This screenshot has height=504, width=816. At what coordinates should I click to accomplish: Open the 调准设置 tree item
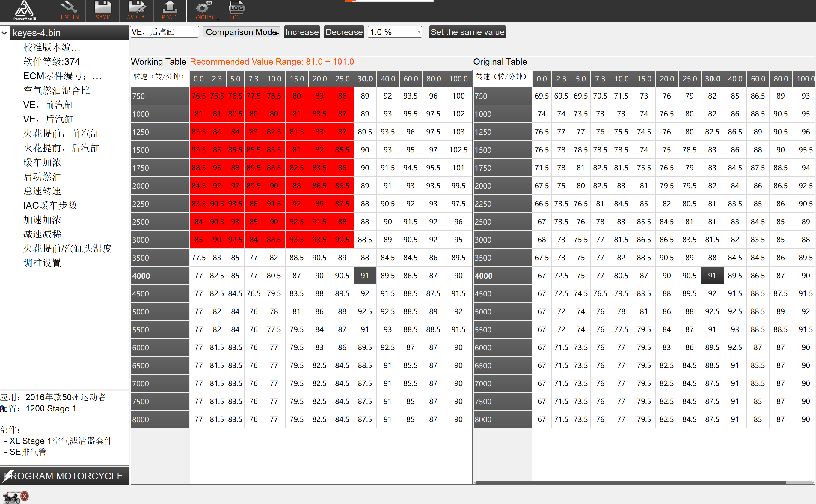pos(42,263)
